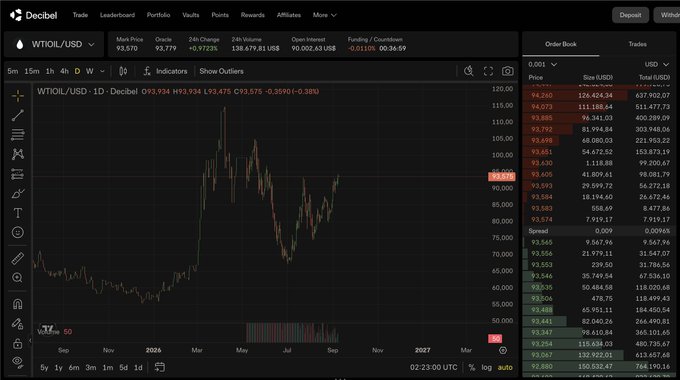680x380 pixels.
Task: Open Indicators panel
Action: coord(165,71)
